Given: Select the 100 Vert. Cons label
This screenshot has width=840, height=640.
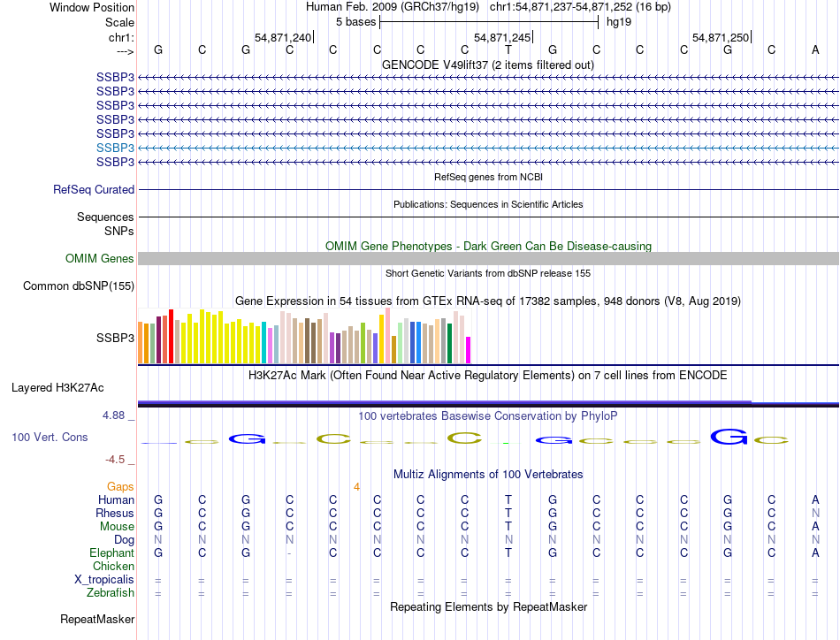Looking at the screenshot, I should (x=50, y=437).
